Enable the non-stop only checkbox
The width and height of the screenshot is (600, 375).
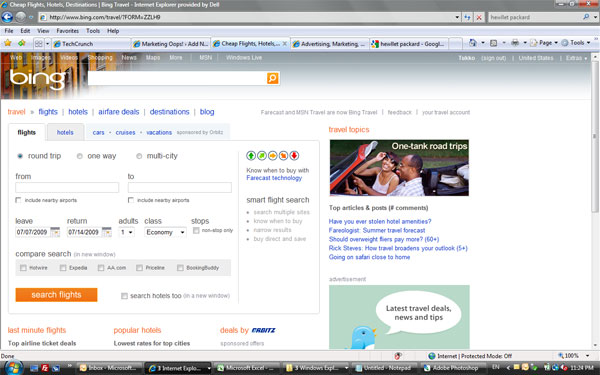click(196, 230)
